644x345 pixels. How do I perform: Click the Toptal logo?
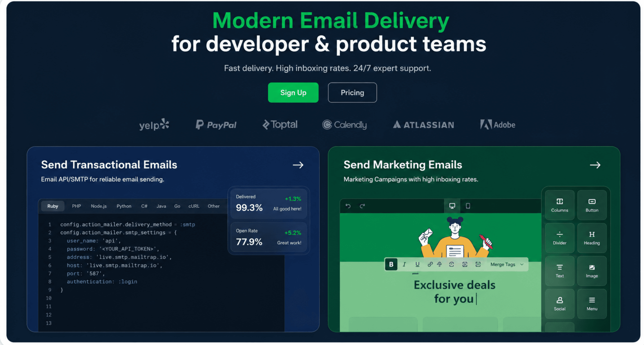click(x=280, y=124)
